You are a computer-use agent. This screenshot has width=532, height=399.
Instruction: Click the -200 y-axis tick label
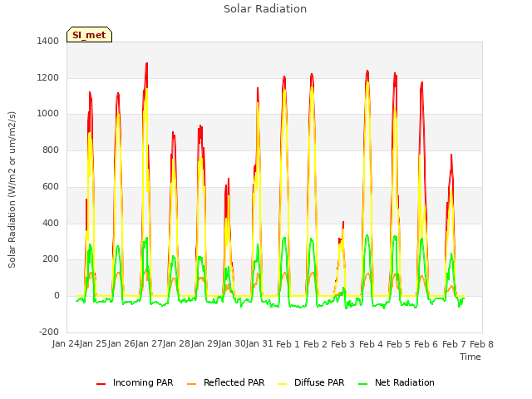click(49, 332)
